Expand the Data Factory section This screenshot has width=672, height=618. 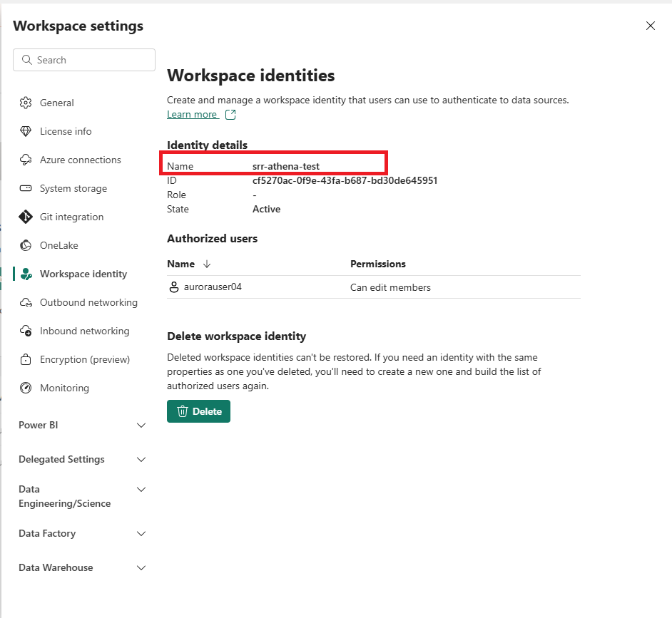pos(141,533)
